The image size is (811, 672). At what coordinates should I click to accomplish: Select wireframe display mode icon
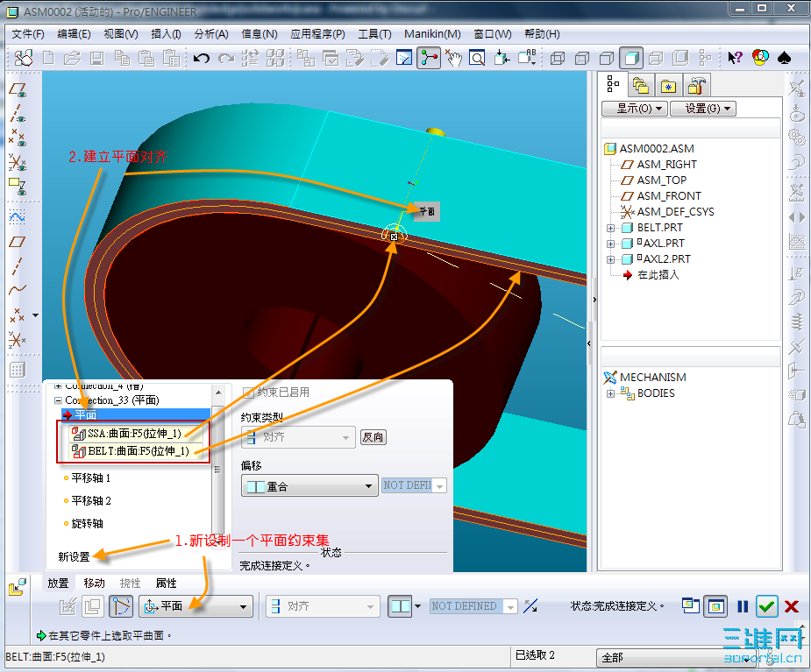pyautogui.click(x=557, y=58)
